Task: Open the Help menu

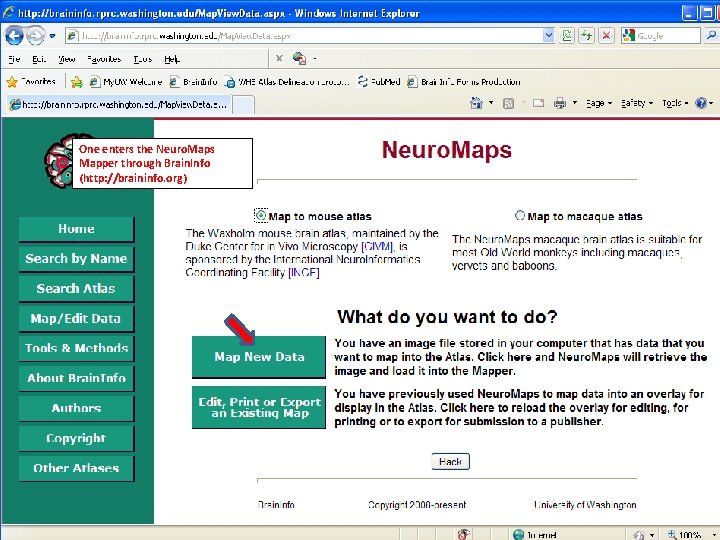Action: pyautogui.click(x=172, y=59)
